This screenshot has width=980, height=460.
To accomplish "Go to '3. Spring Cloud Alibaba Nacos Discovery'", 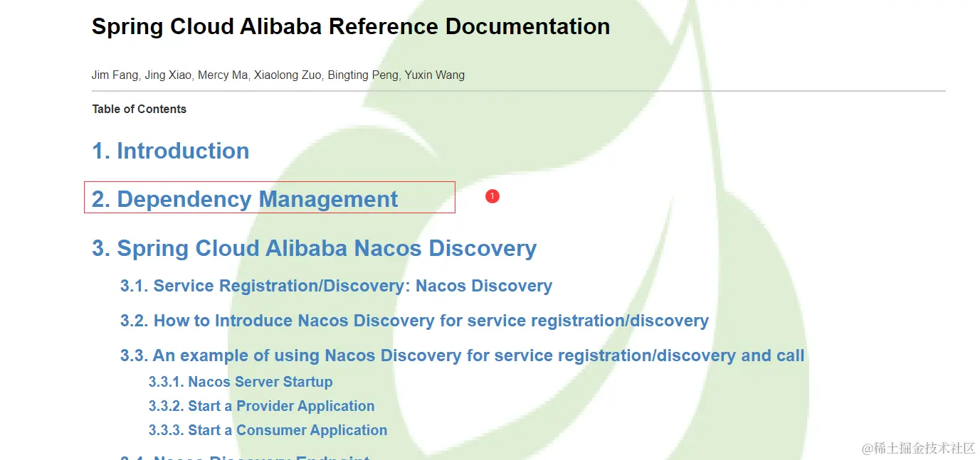I will pyautogui.click(x=314, y=248).
